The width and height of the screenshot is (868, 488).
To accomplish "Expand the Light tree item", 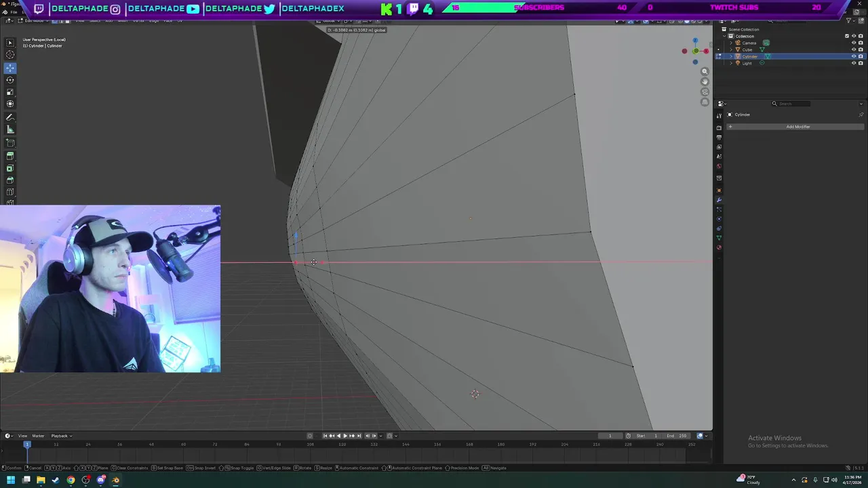I will coord(731,63).
